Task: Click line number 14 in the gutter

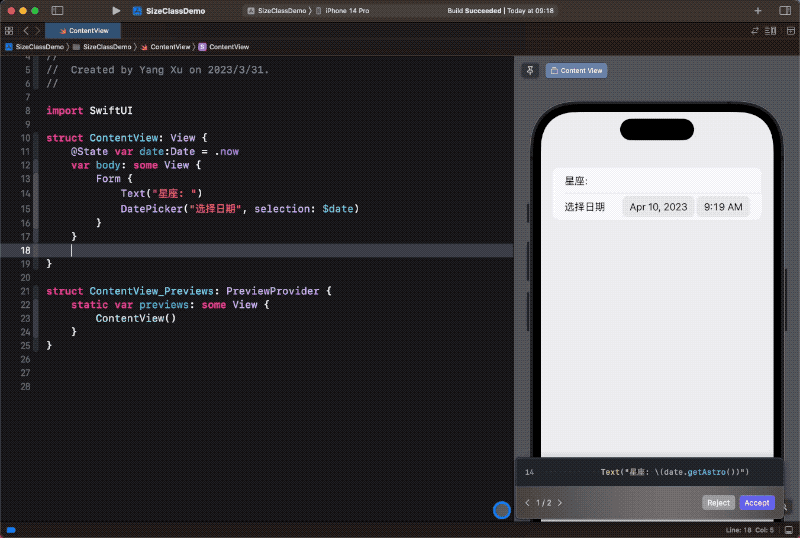Action: [x=26, y=193]
